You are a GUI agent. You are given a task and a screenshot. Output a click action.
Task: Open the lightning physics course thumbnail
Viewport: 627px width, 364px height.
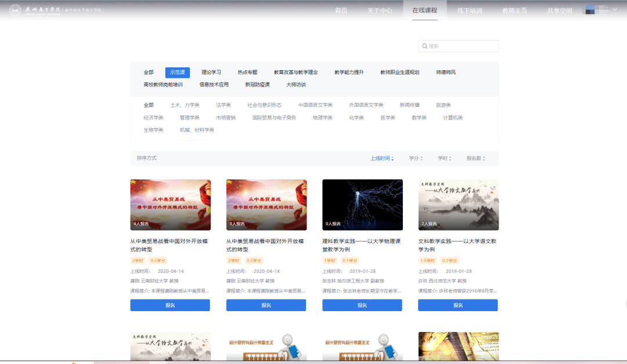(x=362, y=204)
